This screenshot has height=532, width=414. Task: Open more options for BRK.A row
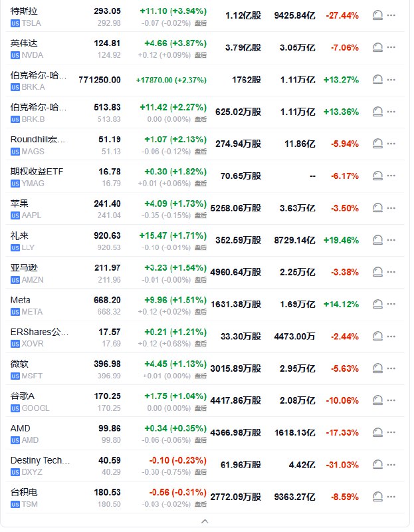pyautogui.click(x=391, y=80)
